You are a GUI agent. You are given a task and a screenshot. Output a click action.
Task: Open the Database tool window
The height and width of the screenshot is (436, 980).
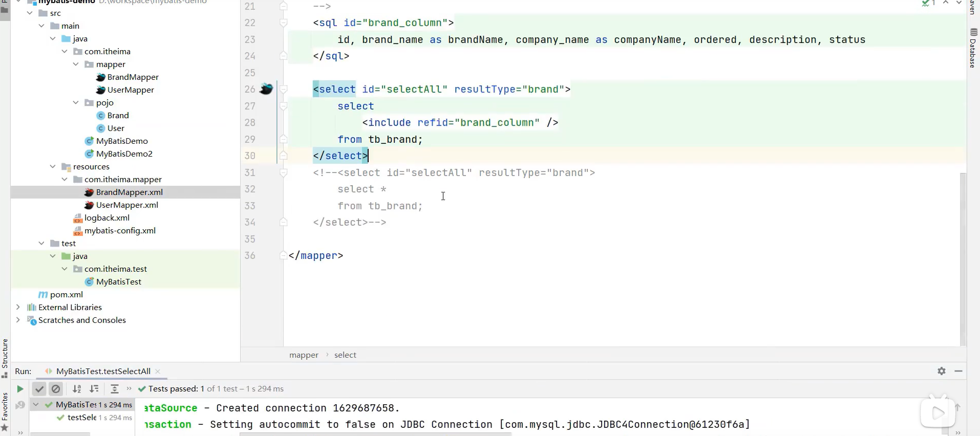(x=973, y=48)
